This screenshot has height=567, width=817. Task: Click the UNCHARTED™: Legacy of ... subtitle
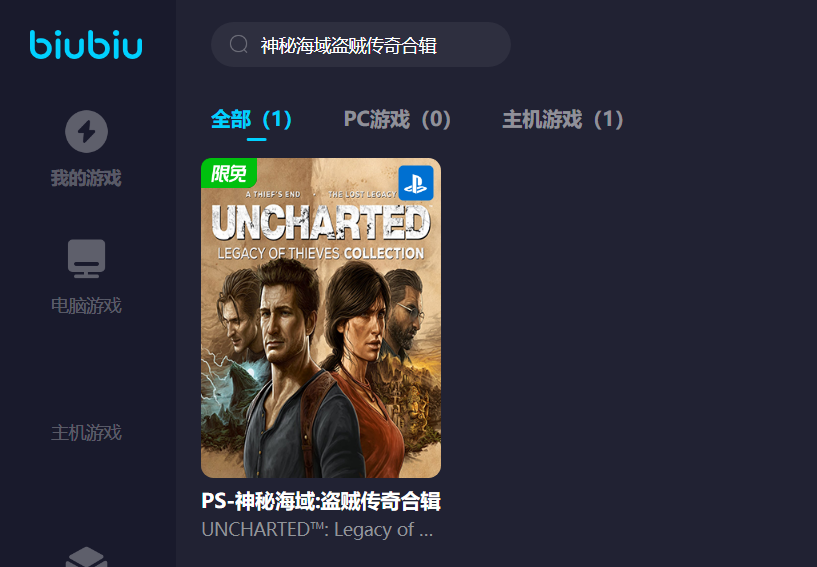tap(317, 529)
